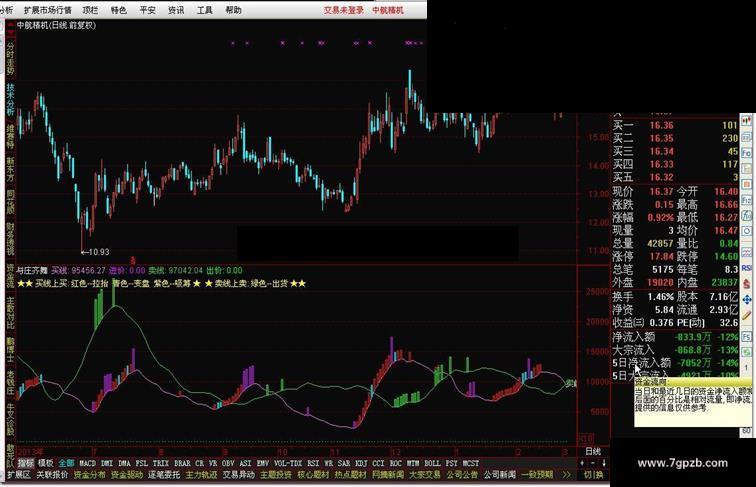Switch indicator to MACD
The image size is (756, 487).
(x=87, y=463)
